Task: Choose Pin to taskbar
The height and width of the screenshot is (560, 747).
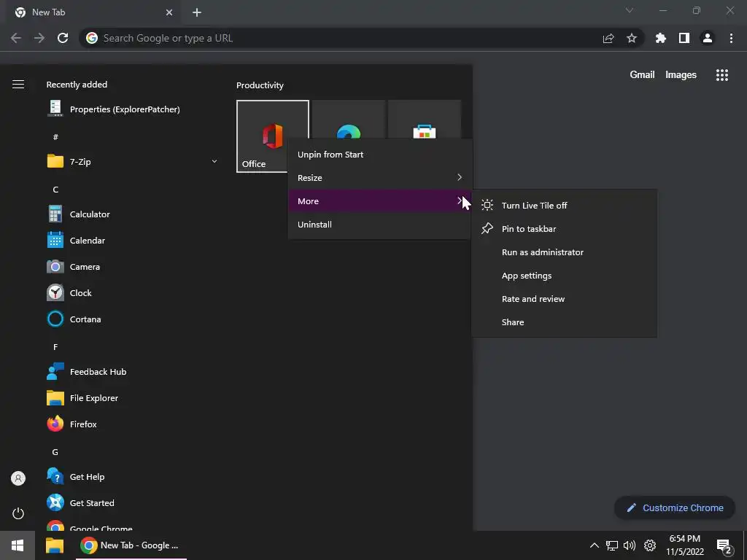Action: (564, 228)
